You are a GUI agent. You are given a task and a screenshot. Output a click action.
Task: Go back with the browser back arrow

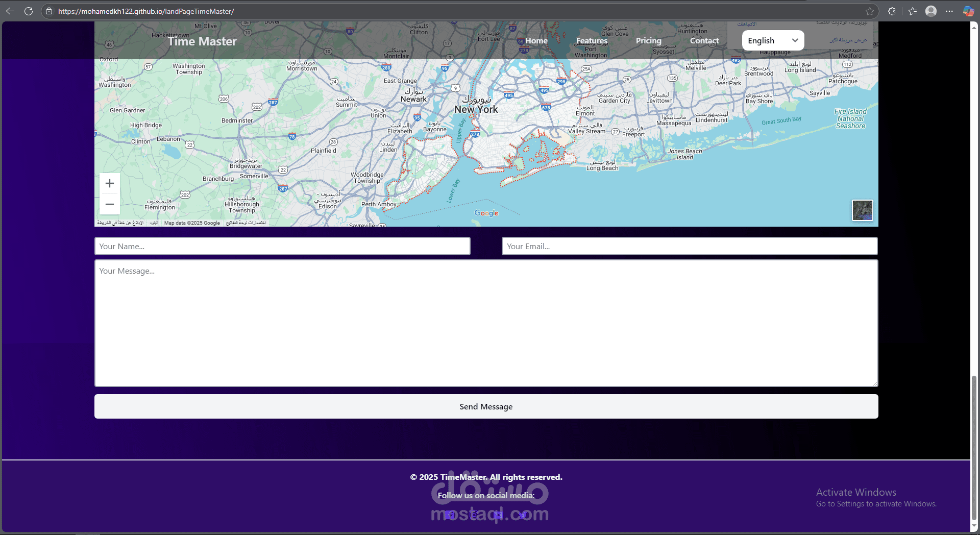click(x=10, y=11)
